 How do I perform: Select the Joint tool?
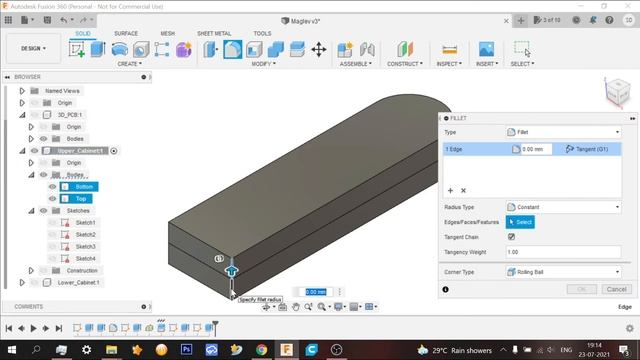pos(367,50)
